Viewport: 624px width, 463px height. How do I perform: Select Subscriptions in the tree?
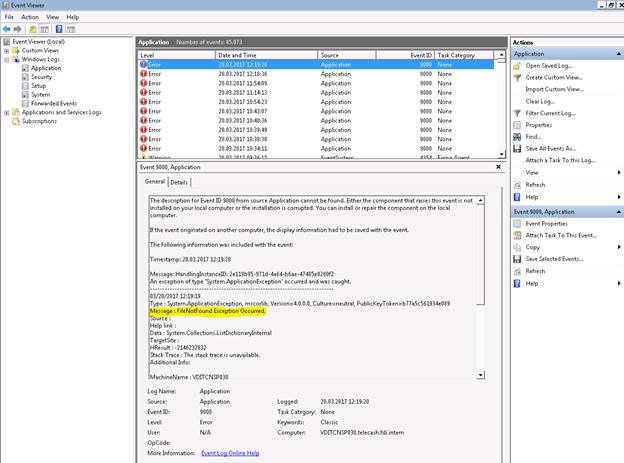(39, 121)
